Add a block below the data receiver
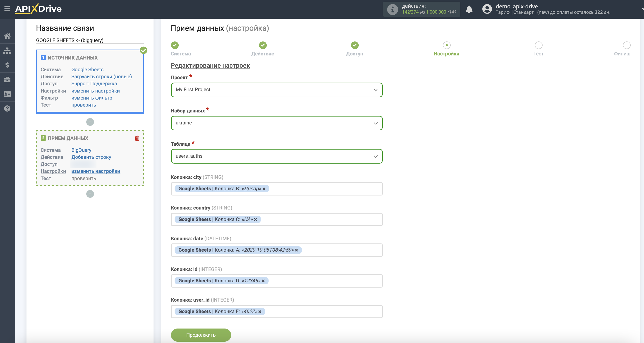Screen dimensions: 644x343 point(90,194)
